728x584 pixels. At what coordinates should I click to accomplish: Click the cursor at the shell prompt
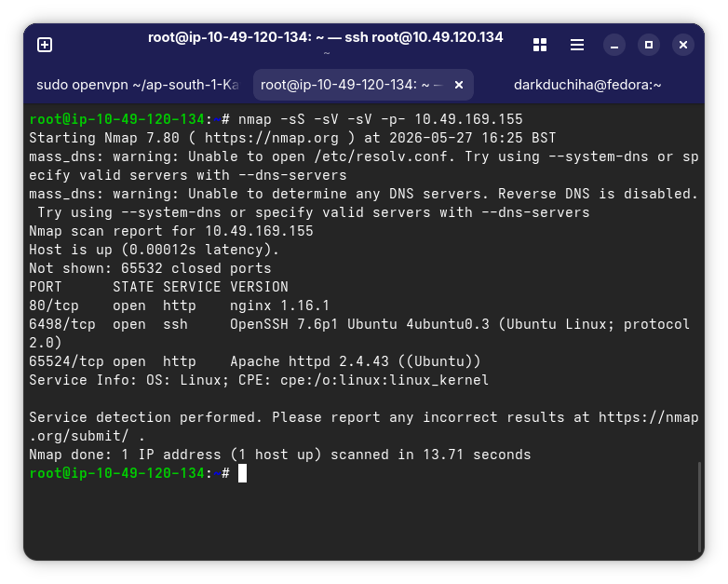(242, 473)
